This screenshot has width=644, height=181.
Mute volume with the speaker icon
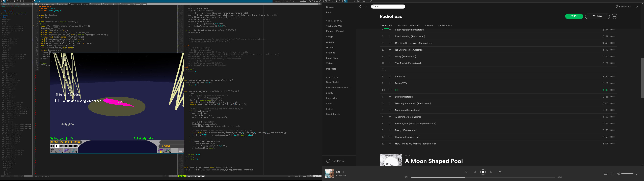pos(618,174)
